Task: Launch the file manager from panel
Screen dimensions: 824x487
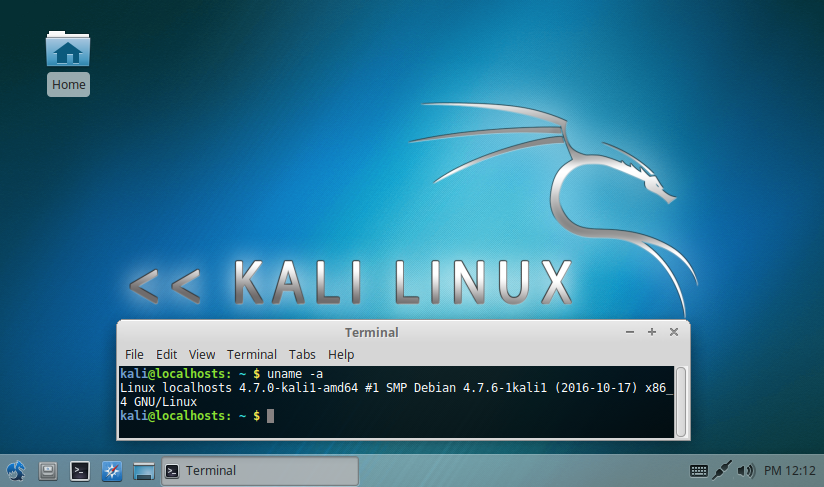Action: pyautogui.click(x=48, y=471)
